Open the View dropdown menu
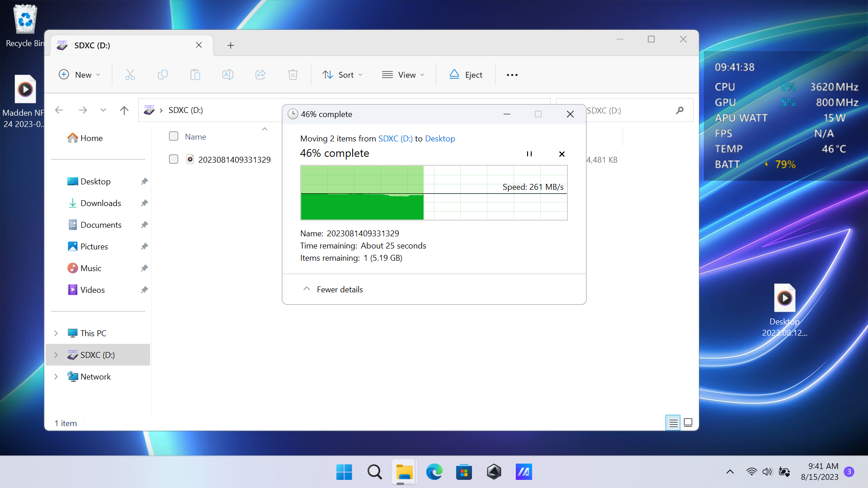The width and height of the screenshot is (868, 488). click(x=403, y=75)
